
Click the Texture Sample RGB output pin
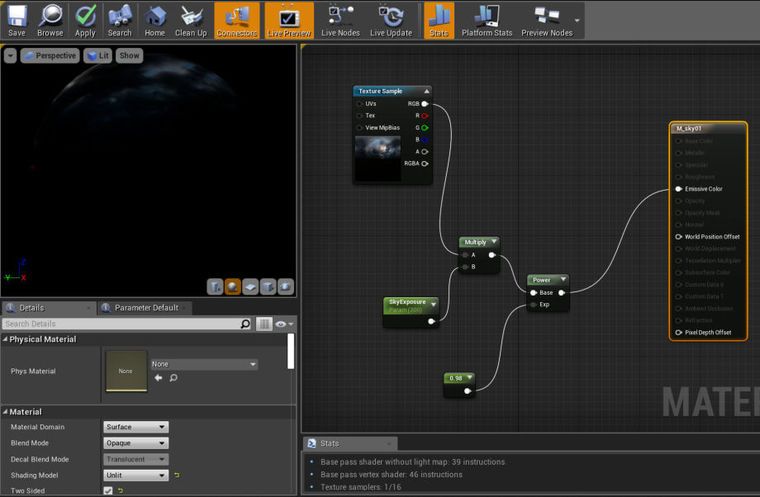(425, 104)
